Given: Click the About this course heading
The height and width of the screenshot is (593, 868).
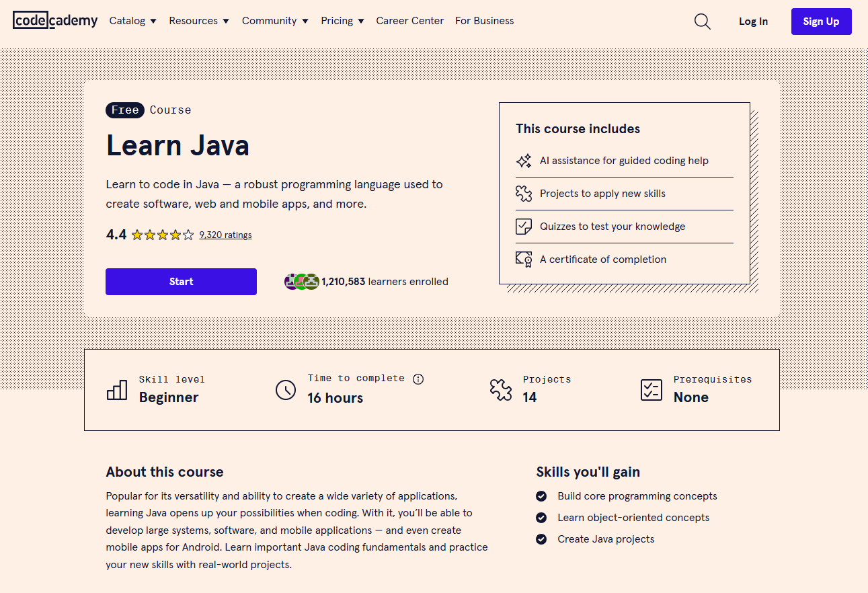Looking at the screenshot, I should (x=165, y=472).
